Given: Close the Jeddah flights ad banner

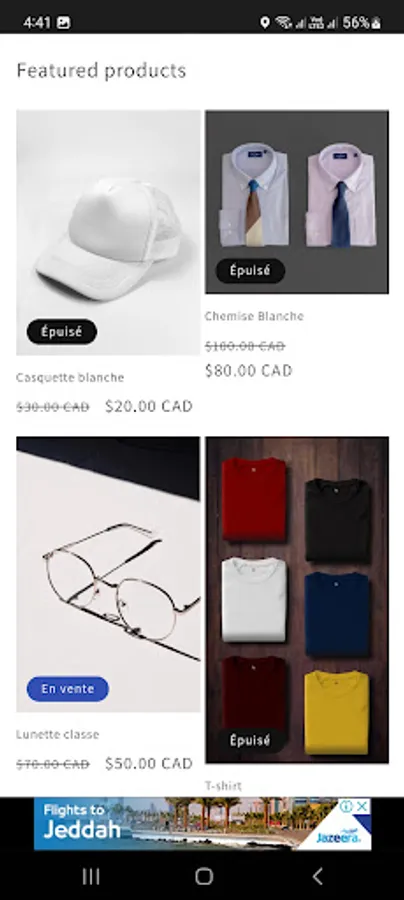Looking at the screenshot, I should (x=362, y=806).
